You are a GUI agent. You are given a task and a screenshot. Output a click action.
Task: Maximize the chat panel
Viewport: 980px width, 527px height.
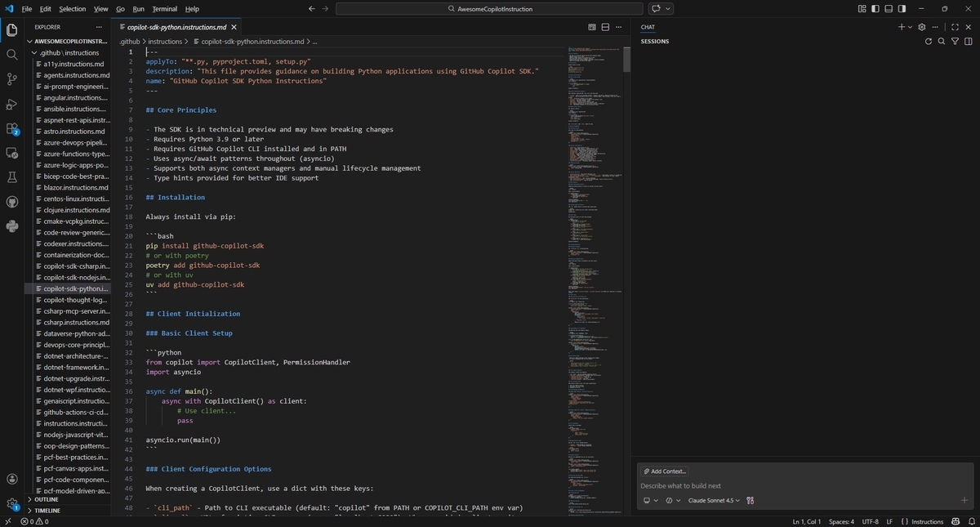955,27
